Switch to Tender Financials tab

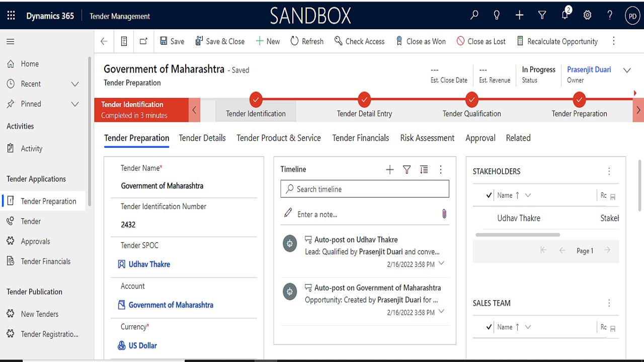(361, 138)
